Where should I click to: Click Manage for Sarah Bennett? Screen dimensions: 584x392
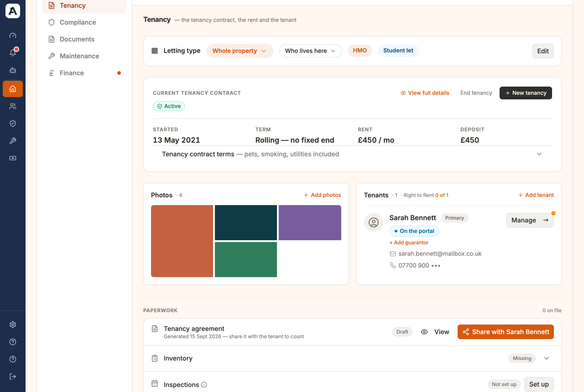pyautogui.click(x=530, y=220)
